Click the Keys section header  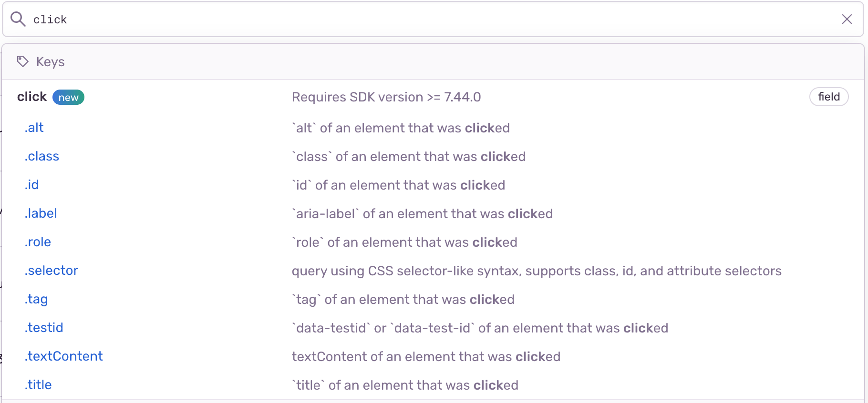(50, 61)
